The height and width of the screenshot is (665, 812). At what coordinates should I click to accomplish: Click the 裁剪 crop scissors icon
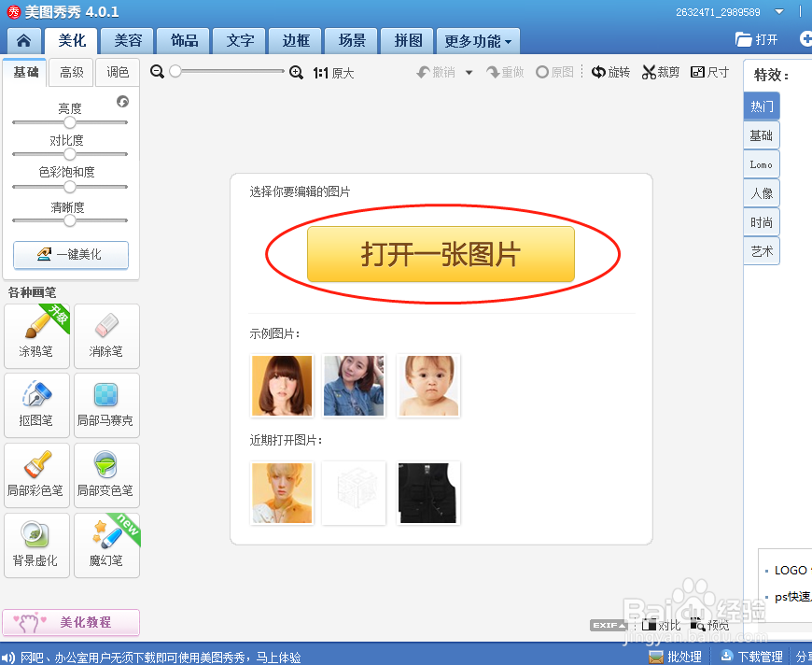coord(660,71)
